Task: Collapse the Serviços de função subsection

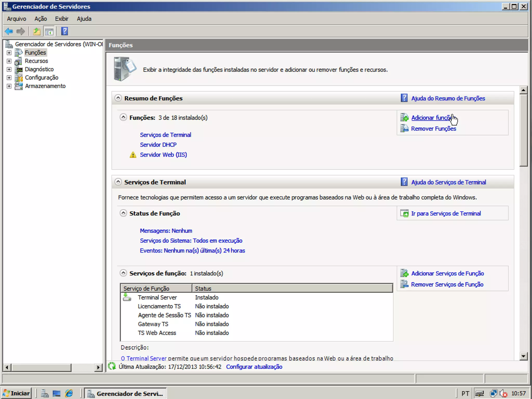Action: coord(123,273)
